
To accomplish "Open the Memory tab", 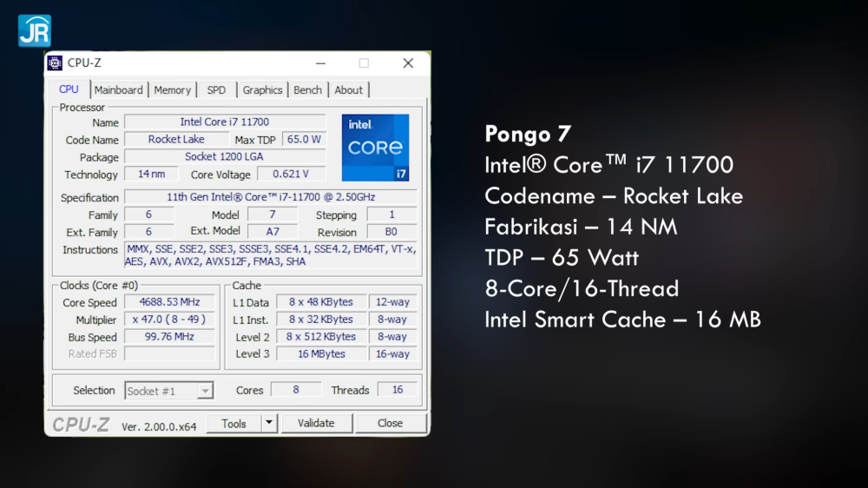I will [172, 89].
